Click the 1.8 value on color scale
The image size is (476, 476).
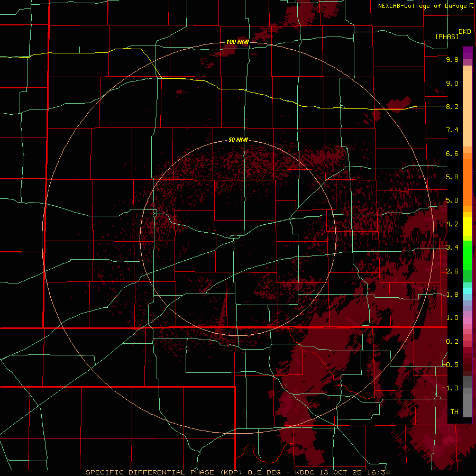coord(452,295)
